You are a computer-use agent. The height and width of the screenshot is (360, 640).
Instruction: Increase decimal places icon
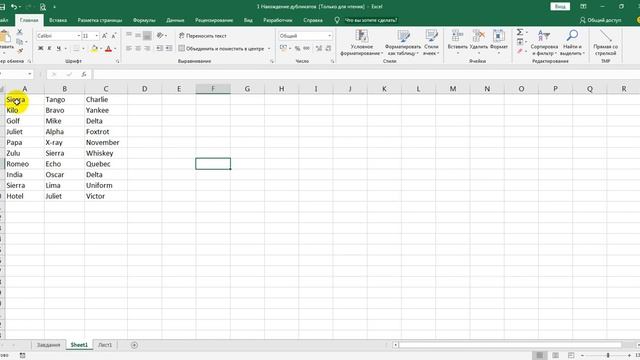pyautogui.click(x=319, y=49)
